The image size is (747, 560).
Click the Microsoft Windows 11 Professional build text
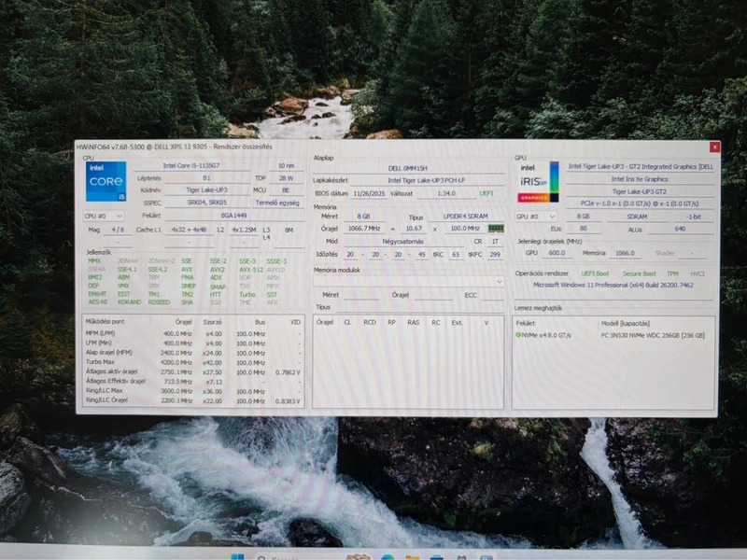point(613,286)
